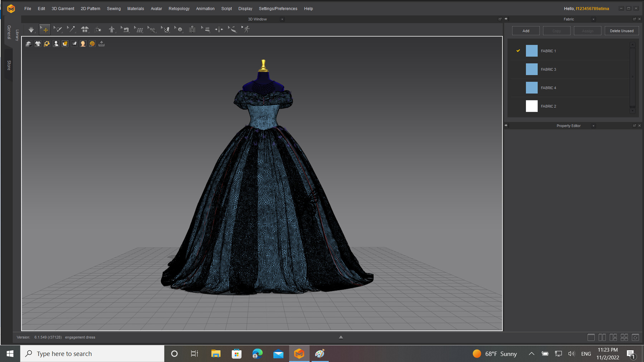This screenshot has width=644, height=362.
Task: Open the Sewing machine tool
Action: tap(125, 29)
